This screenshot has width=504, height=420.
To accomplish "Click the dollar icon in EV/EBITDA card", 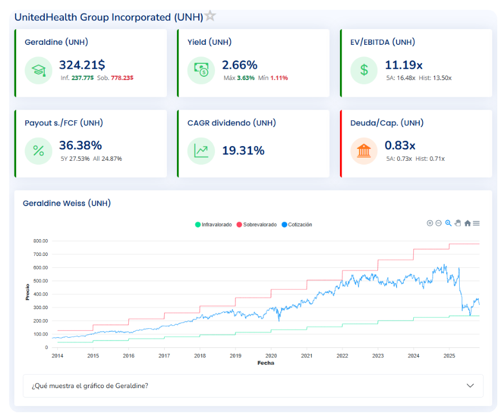I will 364,70.
